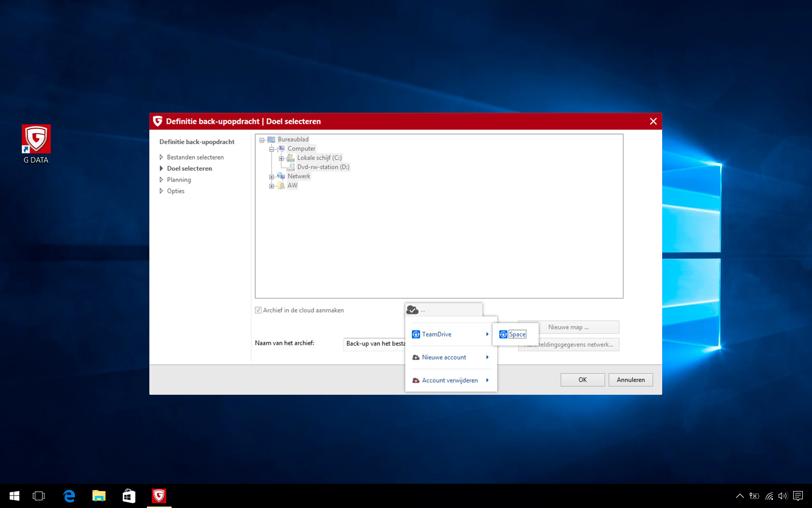Click Bureaublad desktop icon in tree
Viewport: 812px width, 508px height.
271,139
